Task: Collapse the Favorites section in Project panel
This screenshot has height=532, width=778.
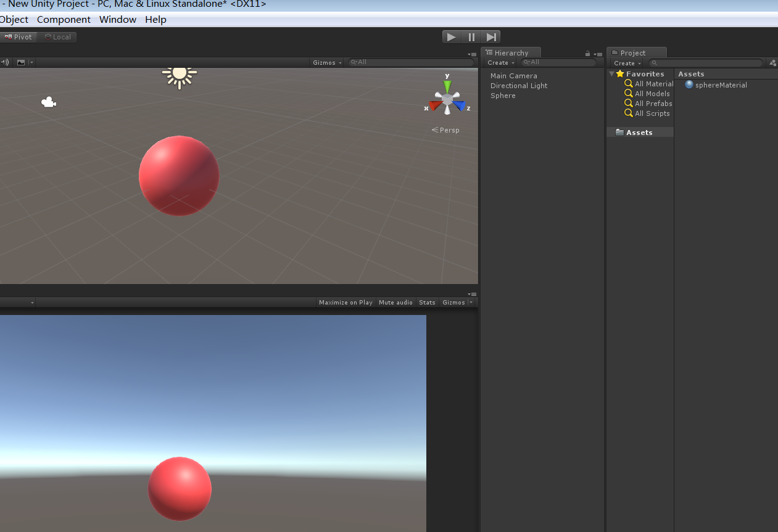Action: (611, 73)
